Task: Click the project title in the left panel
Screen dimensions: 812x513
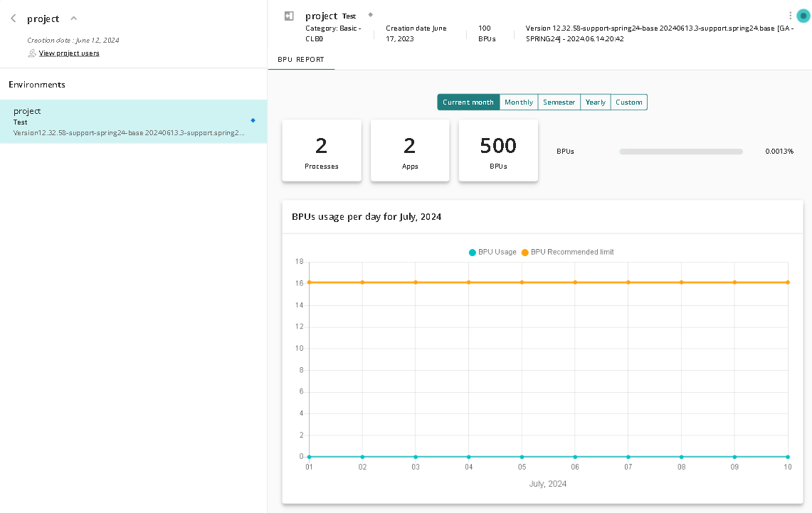Action: tap(43, 18)
